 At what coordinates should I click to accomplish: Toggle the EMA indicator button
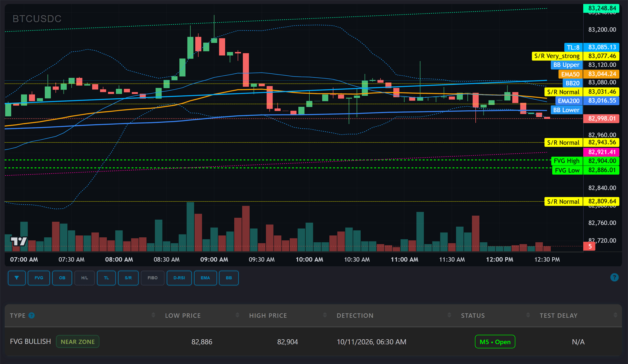point(205,278)
